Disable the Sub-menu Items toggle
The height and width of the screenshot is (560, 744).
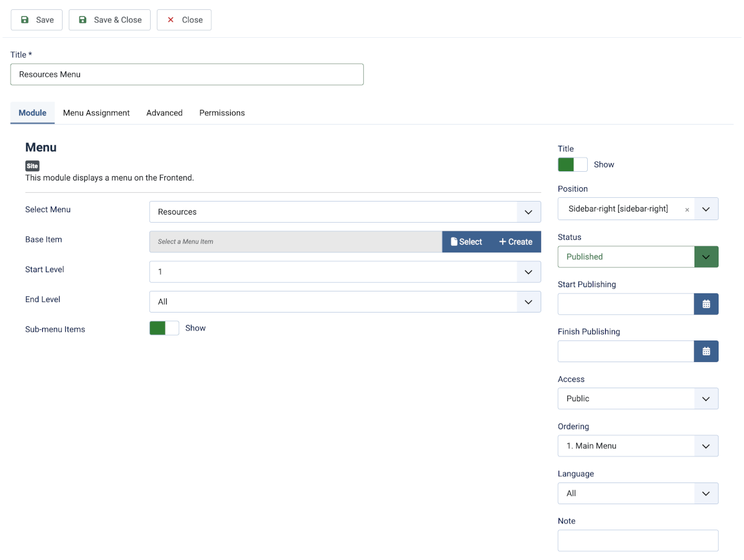[x=164, y=327]
